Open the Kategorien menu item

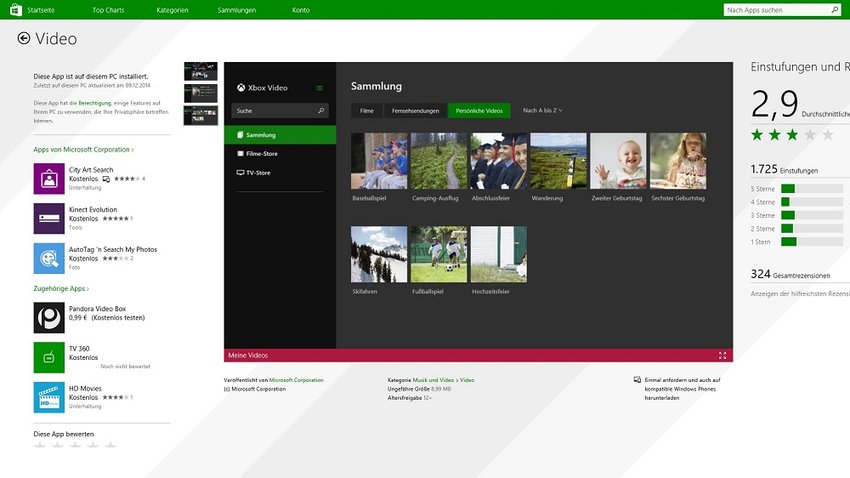[172, 10]
